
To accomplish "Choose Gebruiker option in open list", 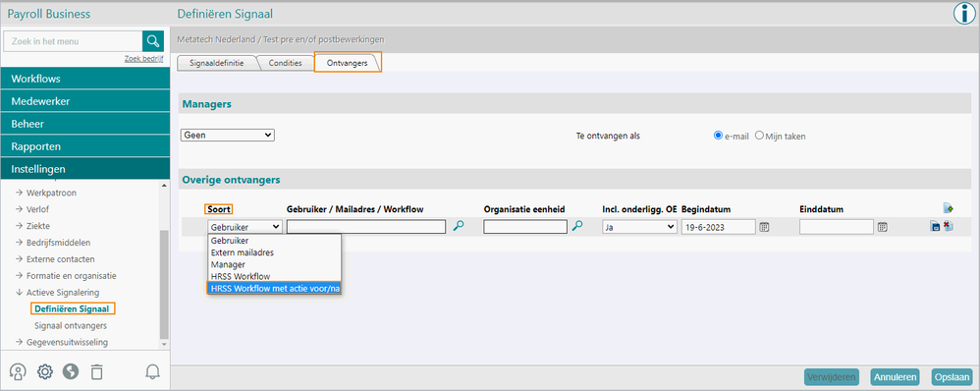I will coord(274,241).
